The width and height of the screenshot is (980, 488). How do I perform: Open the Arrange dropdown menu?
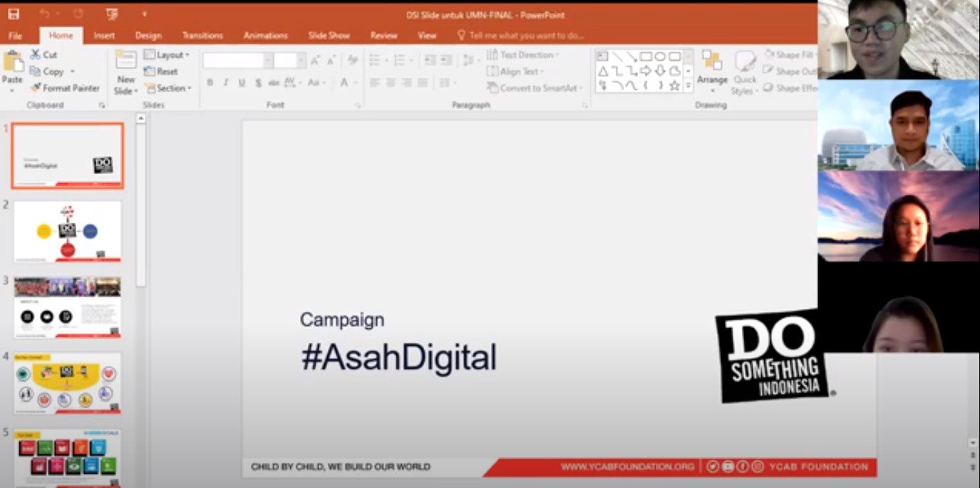pos(712,71)
